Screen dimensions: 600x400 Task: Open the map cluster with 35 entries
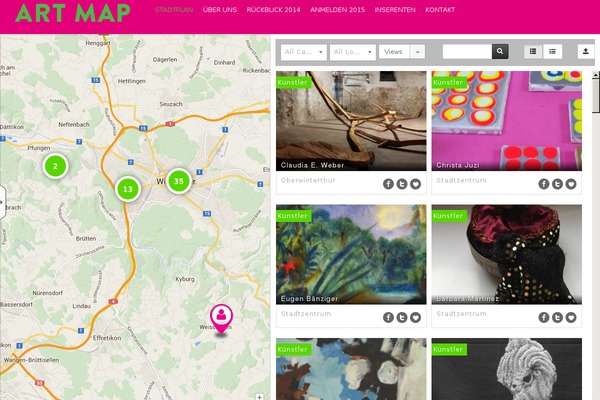click(x=179, y=181)
